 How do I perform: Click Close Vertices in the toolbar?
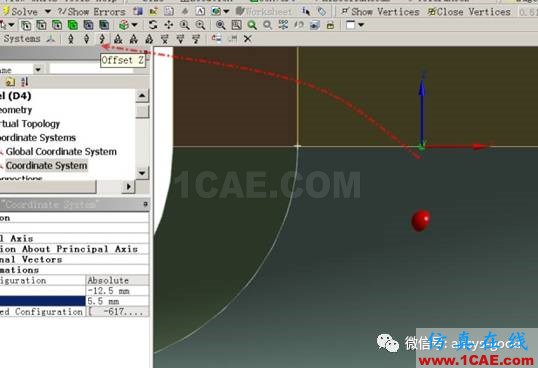pos(469,12)
